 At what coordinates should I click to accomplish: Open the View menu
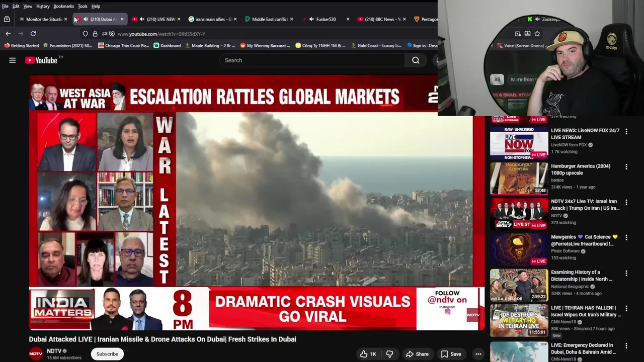click(28, 6)
